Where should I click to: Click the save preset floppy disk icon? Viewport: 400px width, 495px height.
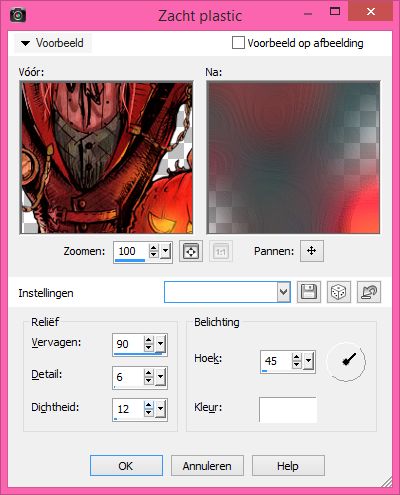(x=309, y=292)
